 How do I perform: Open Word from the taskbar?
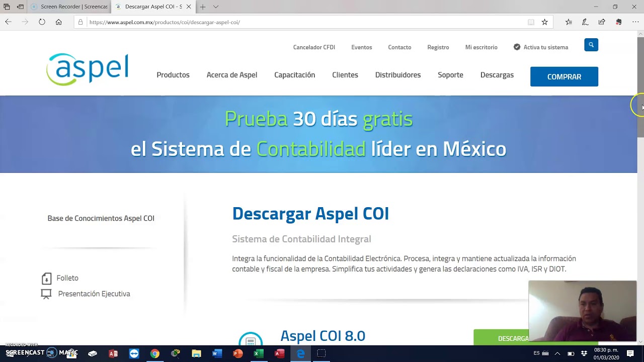coord(217,353)
